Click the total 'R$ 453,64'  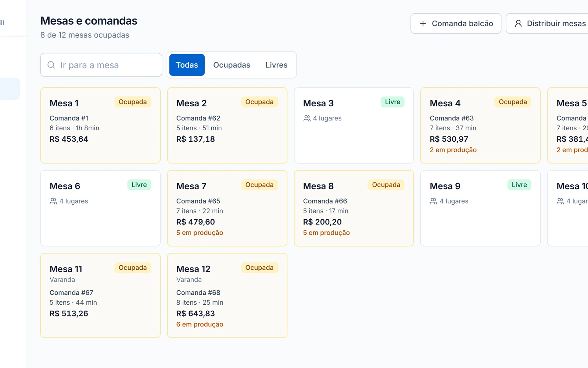pos(69,139)
